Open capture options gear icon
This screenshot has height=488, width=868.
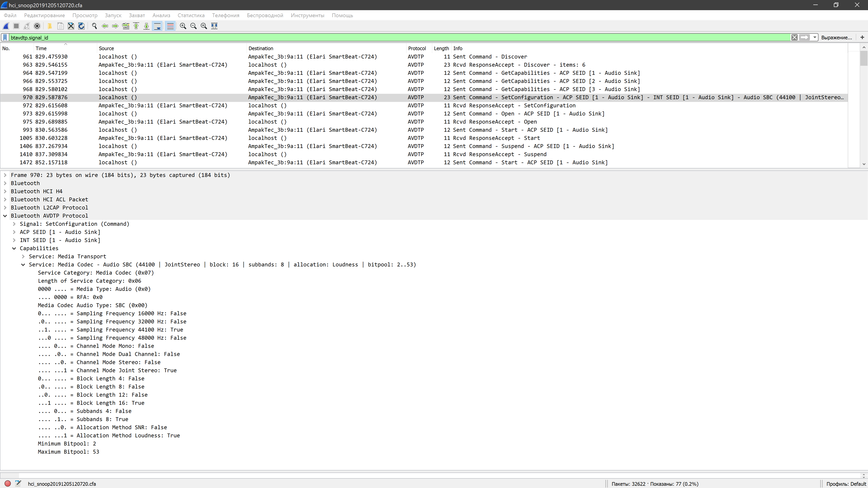(x=37, y=26)
